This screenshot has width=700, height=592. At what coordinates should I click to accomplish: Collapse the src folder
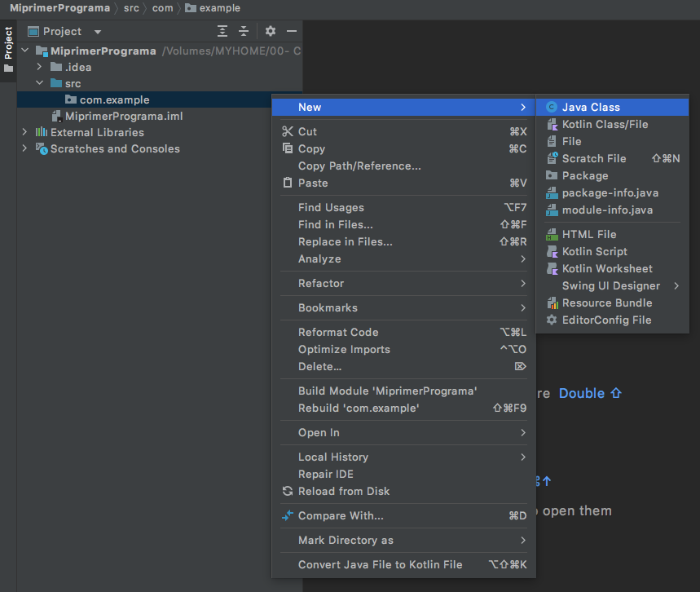pyautogui.click(x=40, y=83)
